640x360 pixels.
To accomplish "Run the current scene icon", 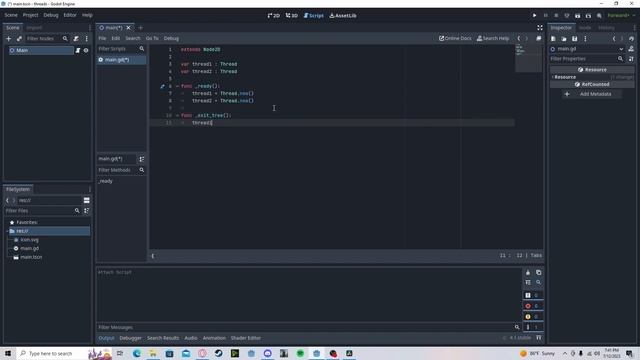I will (x=578, y=16).
